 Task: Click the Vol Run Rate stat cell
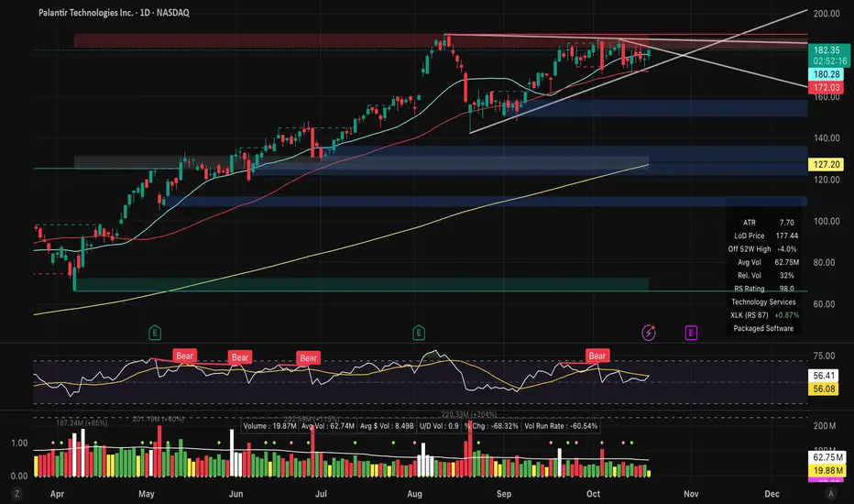[561, 426]
